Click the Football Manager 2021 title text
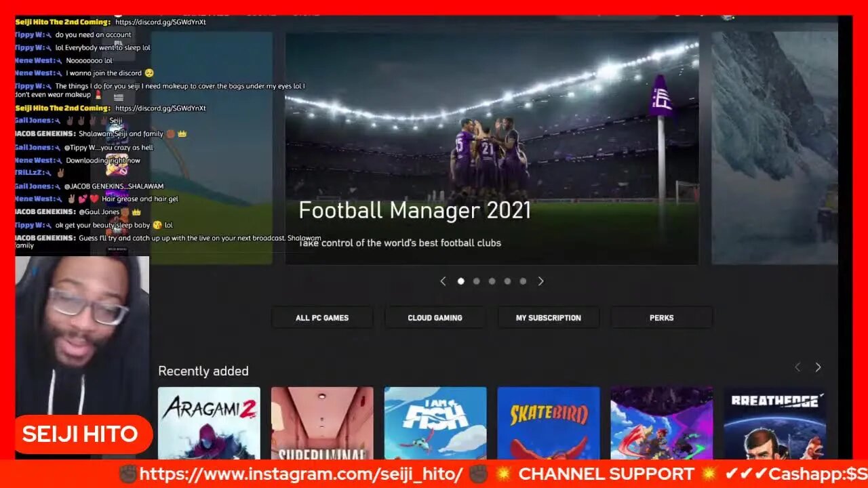Image resolution: width=868 pixels, height=488 pixels. coord(415,211)
